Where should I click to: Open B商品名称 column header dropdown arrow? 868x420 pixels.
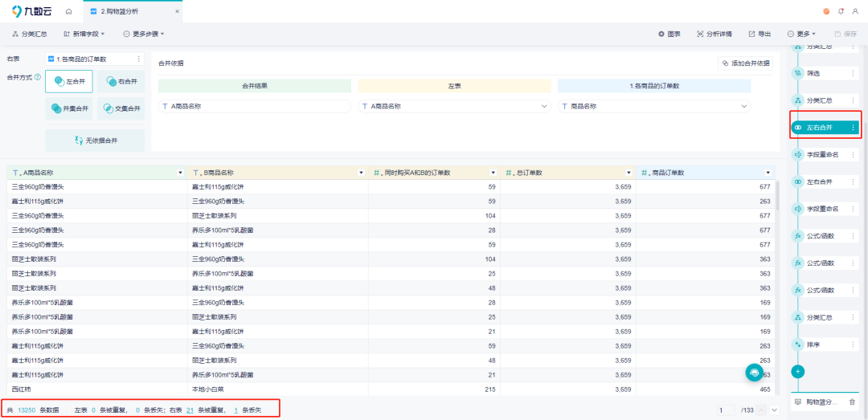pyautogui.click(x=361, y=173)
